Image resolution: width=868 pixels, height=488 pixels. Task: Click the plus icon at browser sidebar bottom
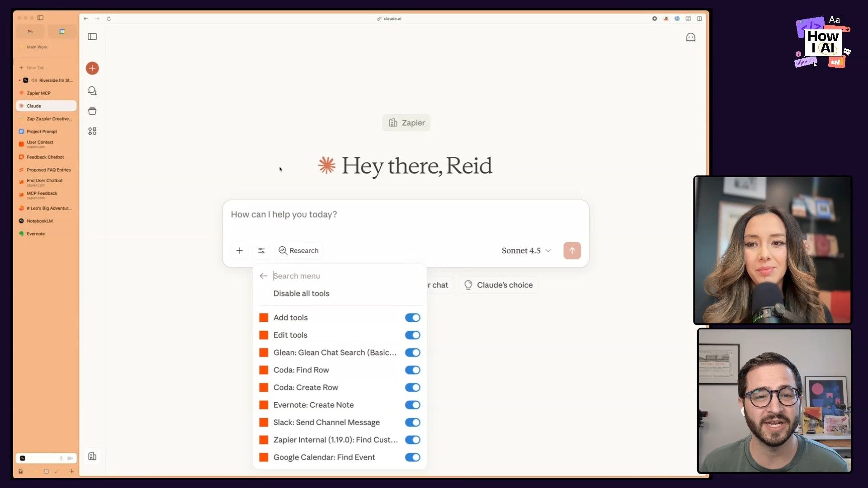click(x=71, y=471)
